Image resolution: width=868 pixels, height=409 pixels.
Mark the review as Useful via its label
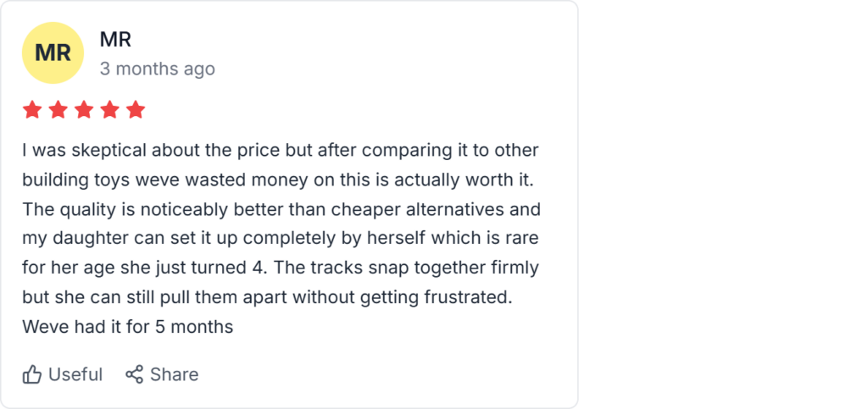coord(75,374)
